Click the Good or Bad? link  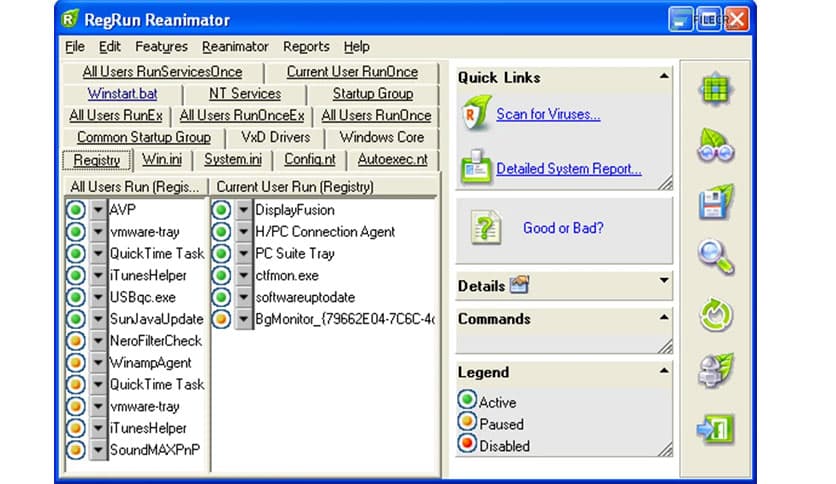click(x=563, y=228)
